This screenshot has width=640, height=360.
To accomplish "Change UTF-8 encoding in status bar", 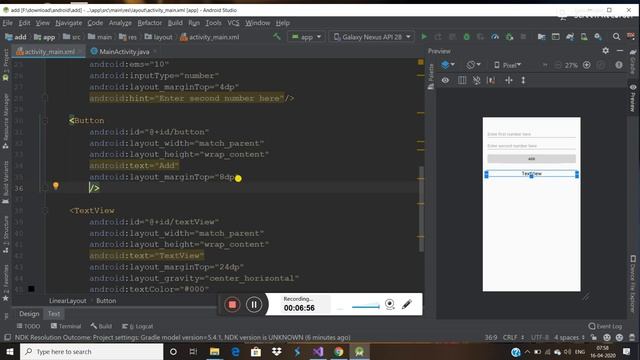I will [x=540, y=338].
